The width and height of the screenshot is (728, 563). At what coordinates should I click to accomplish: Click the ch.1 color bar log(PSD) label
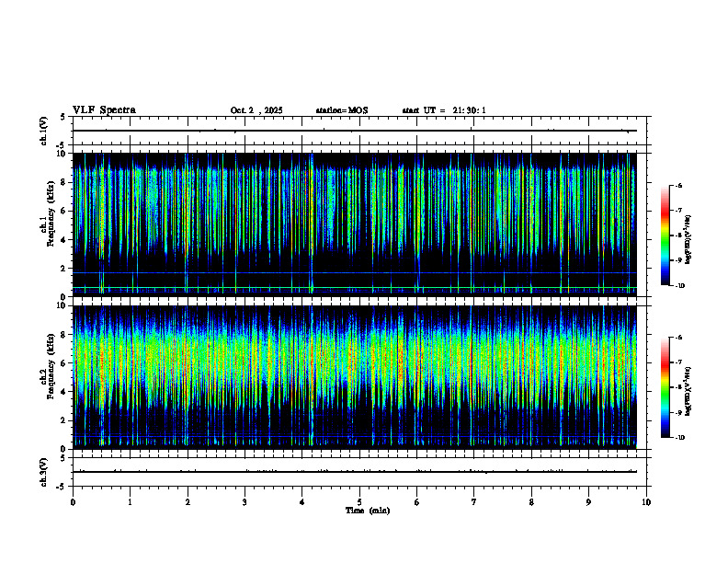[x=688, y=239]
